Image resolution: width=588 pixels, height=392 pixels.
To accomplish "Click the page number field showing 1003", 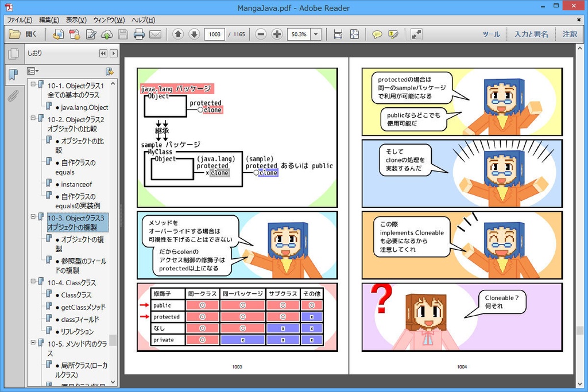I will 214,34.
